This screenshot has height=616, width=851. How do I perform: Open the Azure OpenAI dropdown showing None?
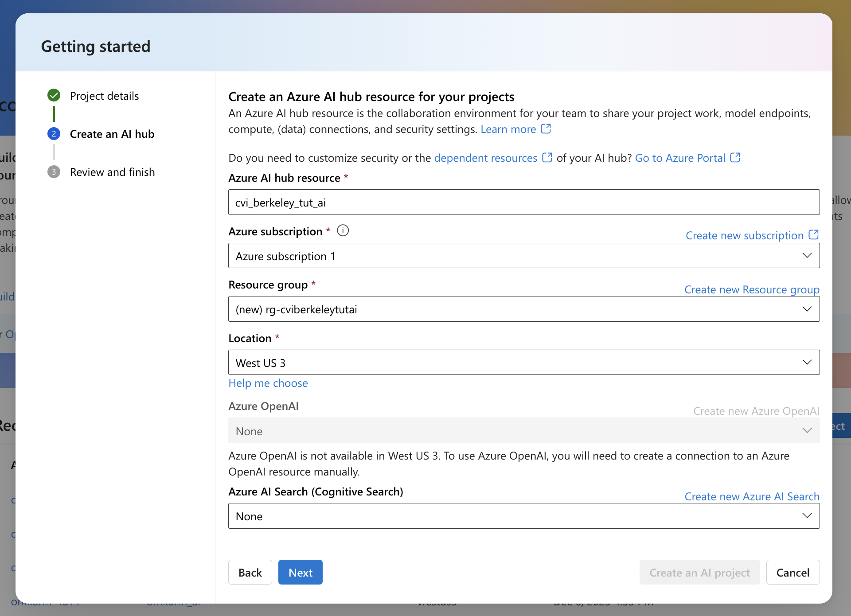(x=524, y=431)
